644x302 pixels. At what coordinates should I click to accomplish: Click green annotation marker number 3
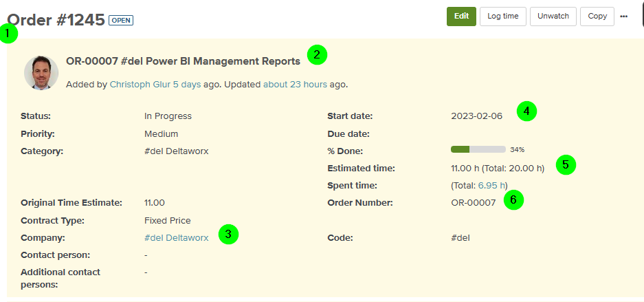point(228,234)
